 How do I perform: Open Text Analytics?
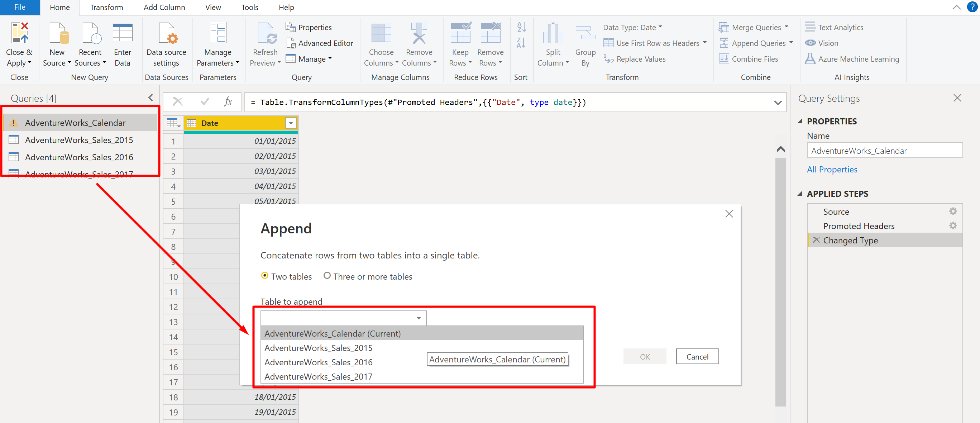coord(834,27)
